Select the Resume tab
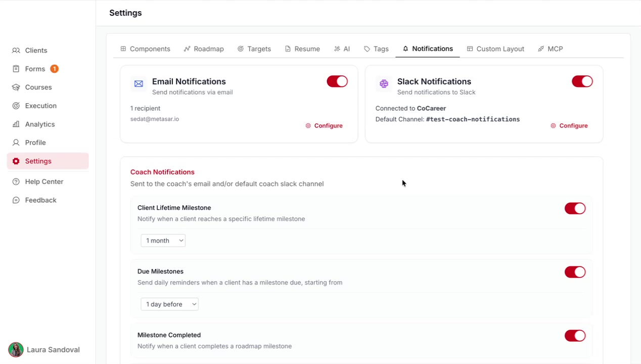This screenshot has height=364, width=641. coord(302,49)
